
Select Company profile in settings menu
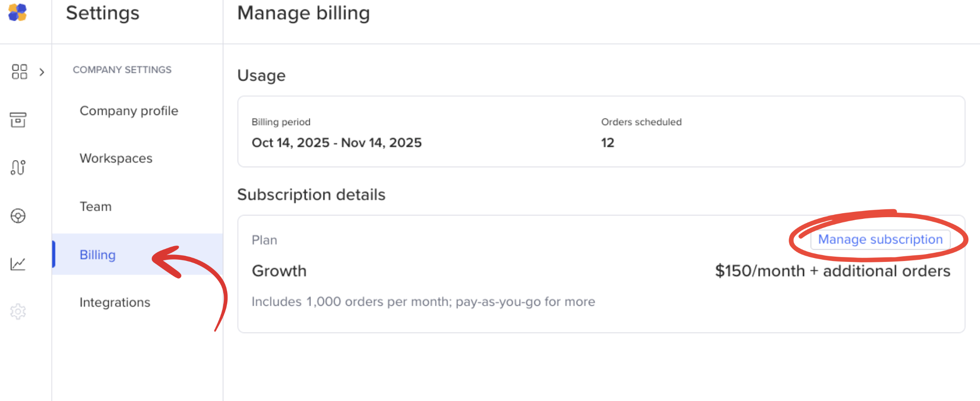(x=129, y=111)
